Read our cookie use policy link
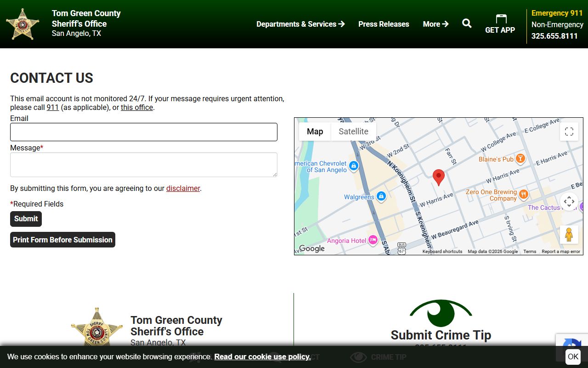The width and height of the screenshot is (588, 368). tap(262, 356)
